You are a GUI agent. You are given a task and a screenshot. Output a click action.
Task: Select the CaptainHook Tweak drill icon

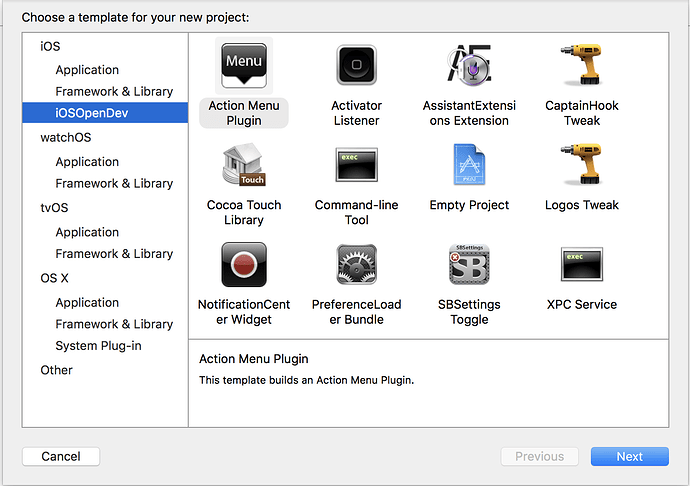(582, 64)
